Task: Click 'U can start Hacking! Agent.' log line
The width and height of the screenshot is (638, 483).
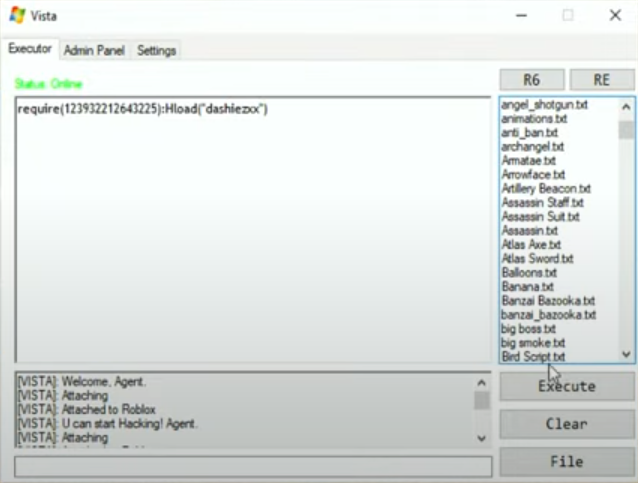Action: (107, 424)
